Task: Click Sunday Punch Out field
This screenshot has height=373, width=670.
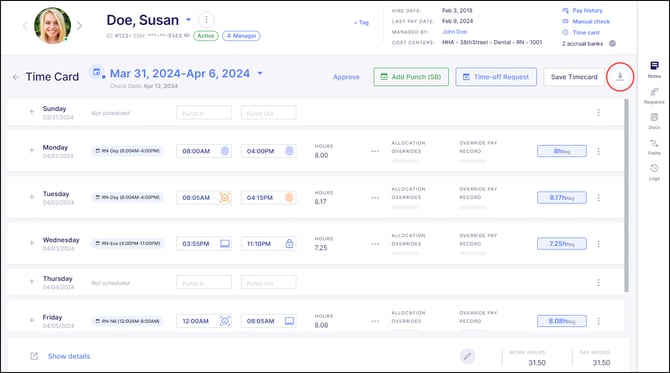Action: pos(268,113)
